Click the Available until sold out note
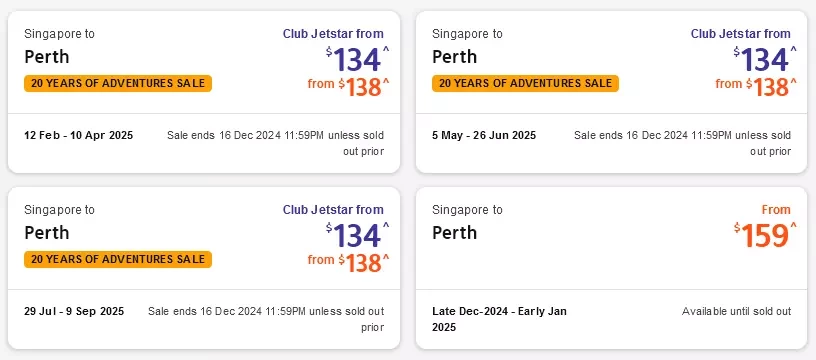The width and height of the screenshot is (816, 360). click(x=736, y=311)
